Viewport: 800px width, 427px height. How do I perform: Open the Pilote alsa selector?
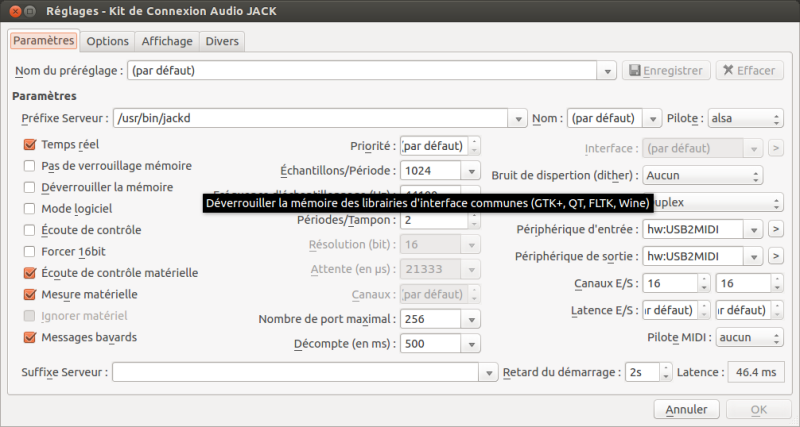(x=745, y=118)
